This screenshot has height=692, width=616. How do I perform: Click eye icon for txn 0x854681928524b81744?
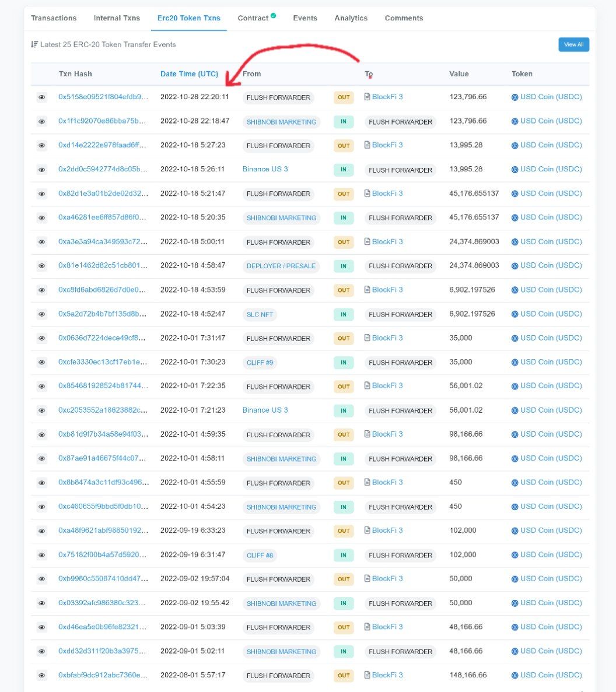pyautogui.click(x=42, y=386)
